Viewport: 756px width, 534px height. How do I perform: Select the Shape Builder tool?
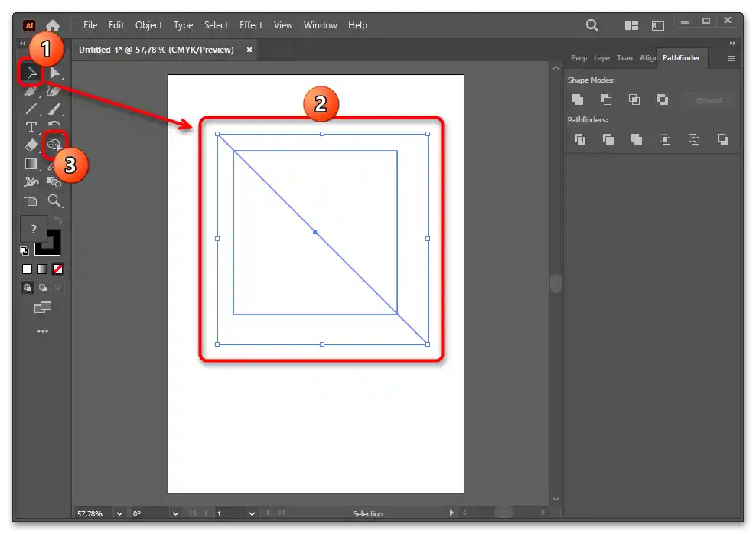tap(54, 145)
